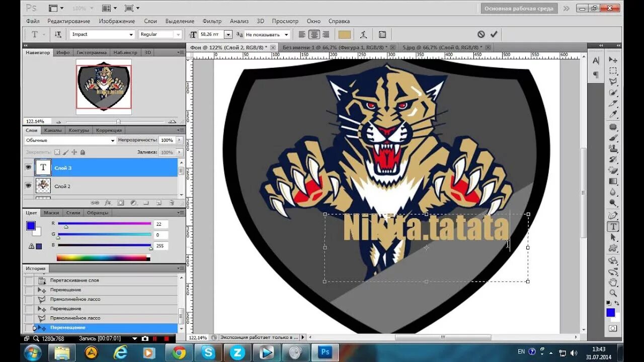Select the Pen tool
This screenshot has width=644, height=362.
[x=613, y=215]
